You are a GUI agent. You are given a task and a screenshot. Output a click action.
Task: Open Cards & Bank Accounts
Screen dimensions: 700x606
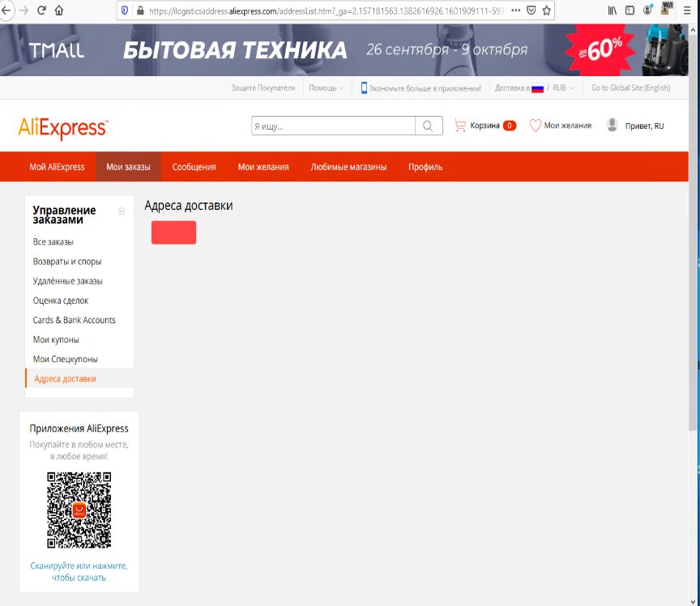pyautogui.click(x=74, y=320)
